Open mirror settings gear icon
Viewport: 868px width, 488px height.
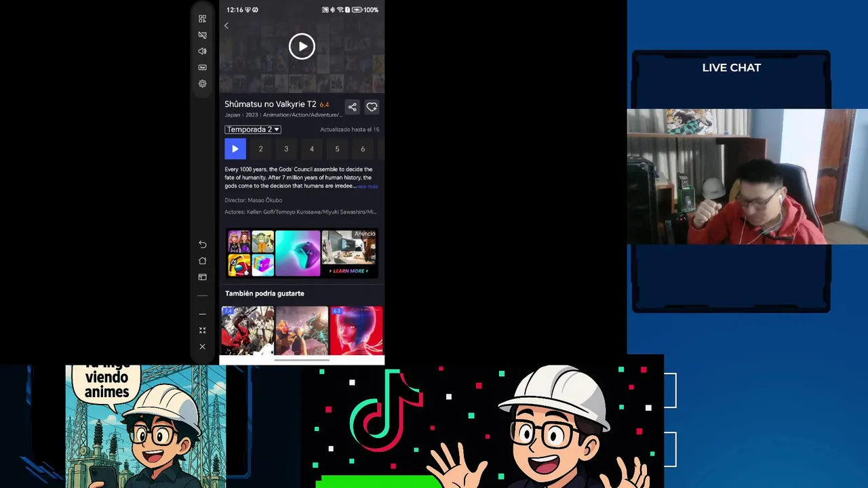202,83
